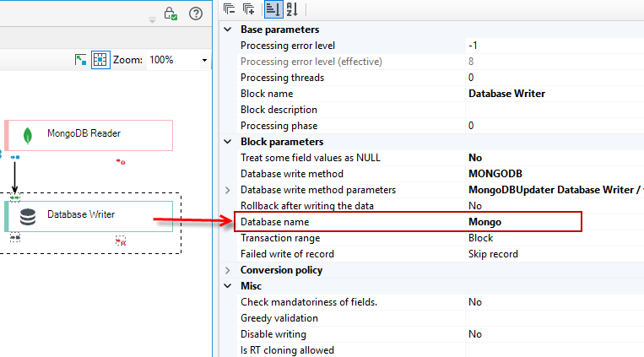Select the Processing phase label

(x=279, y=126)
